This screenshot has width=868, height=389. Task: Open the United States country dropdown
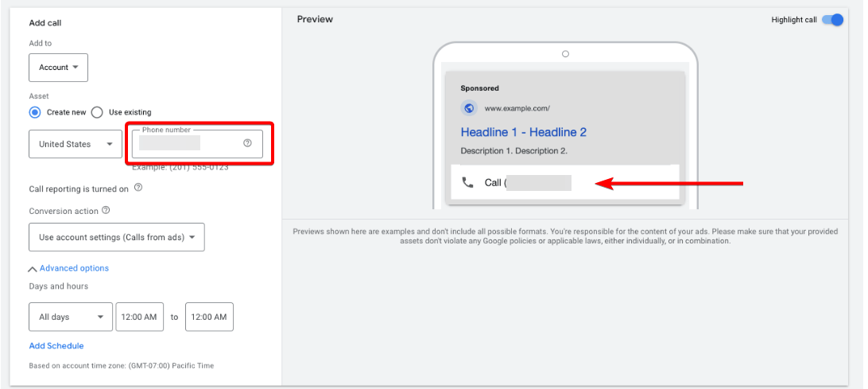pos(76,144)
